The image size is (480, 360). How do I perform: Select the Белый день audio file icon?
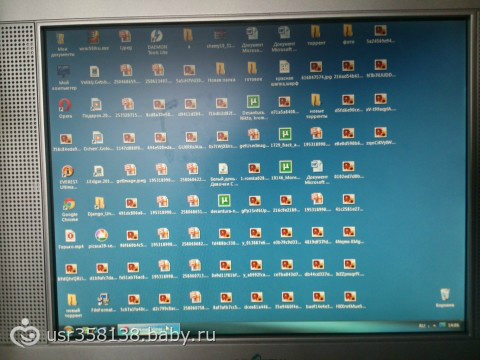click(x=224, y=174)
